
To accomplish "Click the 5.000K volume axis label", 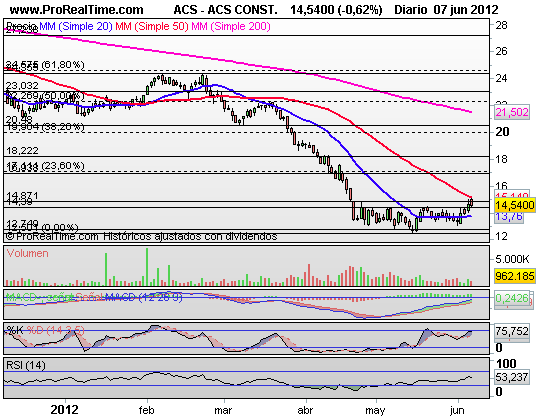I will 512,259.
